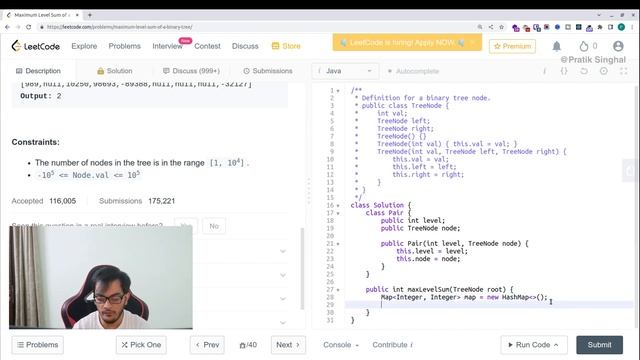Expand the fourth collapsed section chevron

283,322
